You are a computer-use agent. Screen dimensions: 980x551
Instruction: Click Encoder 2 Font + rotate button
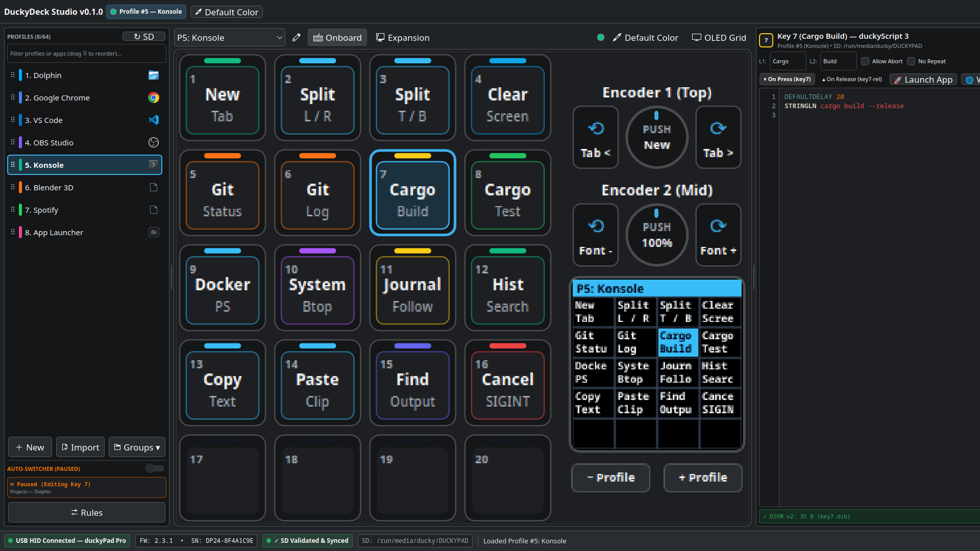(x=718, y=235)
